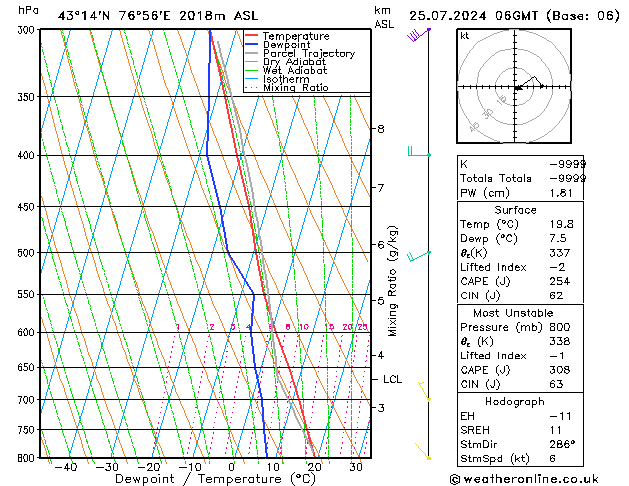The width and height of the screenshot is (629, 486).
Task: Click the hodograph center arrow marker
Action: coord(519,87)
